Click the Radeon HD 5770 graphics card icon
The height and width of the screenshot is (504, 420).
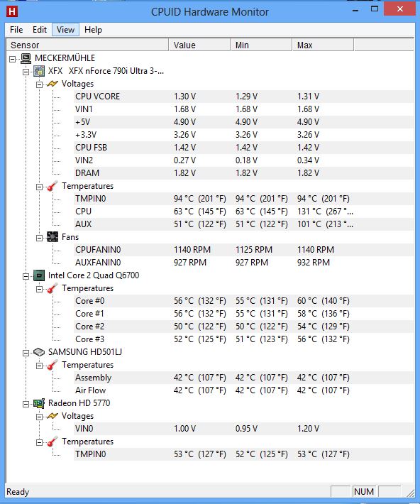[39, 403]
